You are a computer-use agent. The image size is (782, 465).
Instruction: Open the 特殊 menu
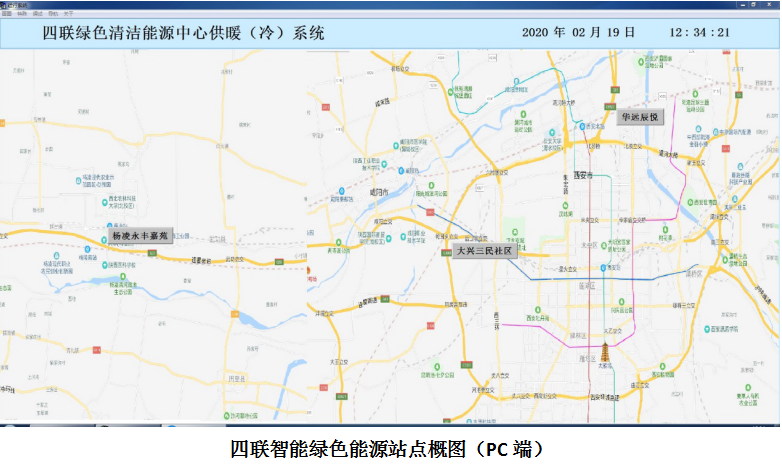click(x=22, y=14)
